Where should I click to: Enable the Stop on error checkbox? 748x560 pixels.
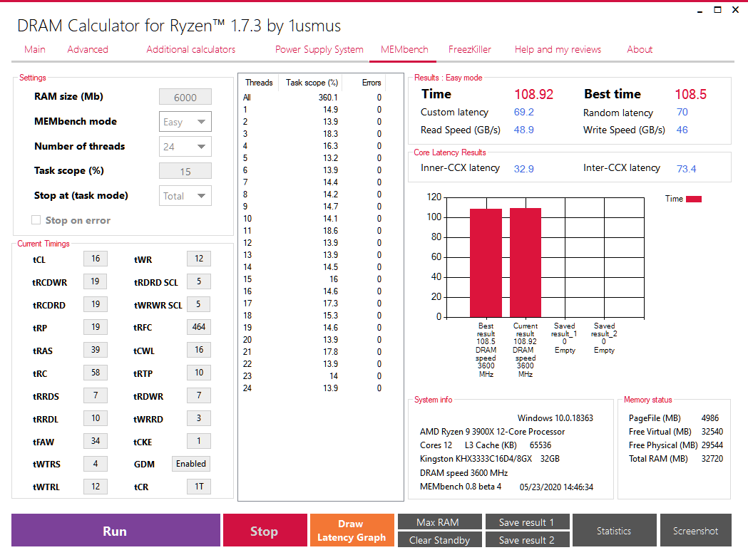point(34,219)
